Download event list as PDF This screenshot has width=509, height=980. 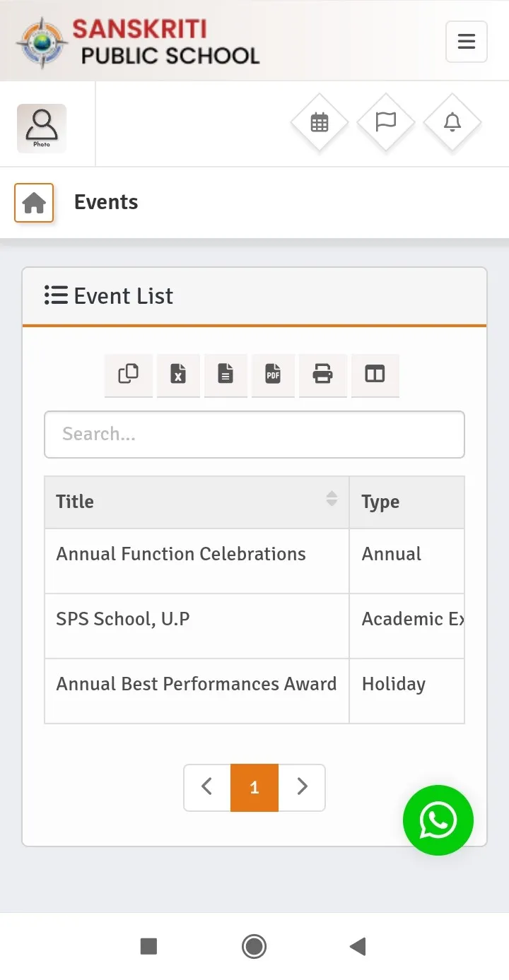point(273,374)
